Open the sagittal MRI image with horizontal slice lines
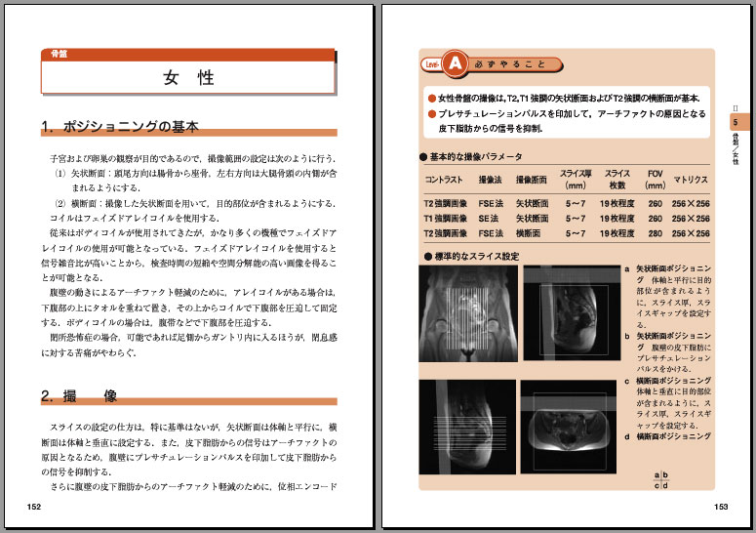The width and height of the screenshot is (756, 533). pos(467,427)
